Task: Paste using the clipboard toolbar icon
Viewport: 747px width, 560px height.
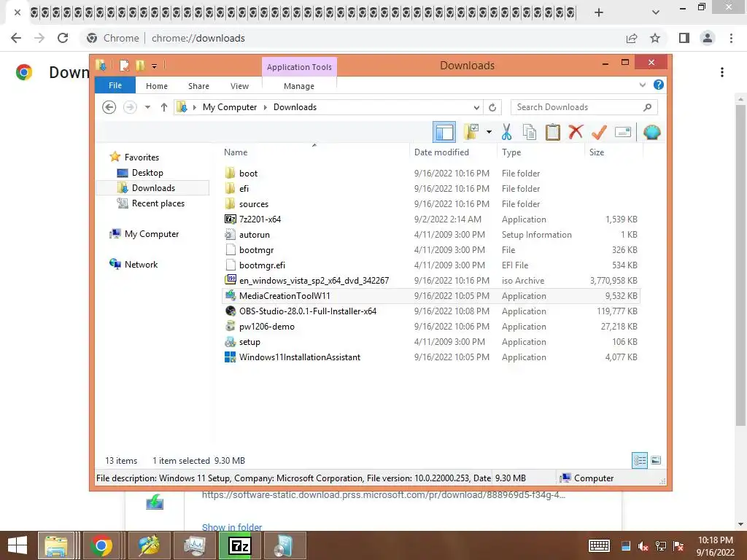Action: [x=553, y=132]
